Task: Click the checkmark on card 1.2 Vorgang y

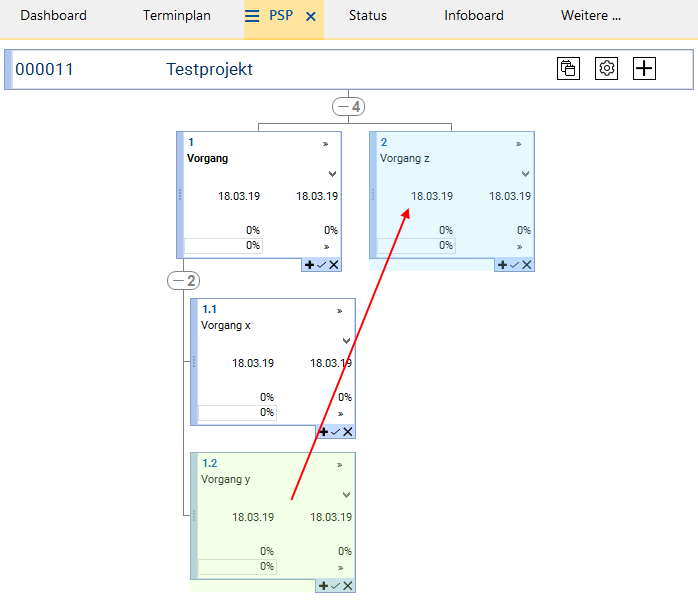Action: point(336,586)
